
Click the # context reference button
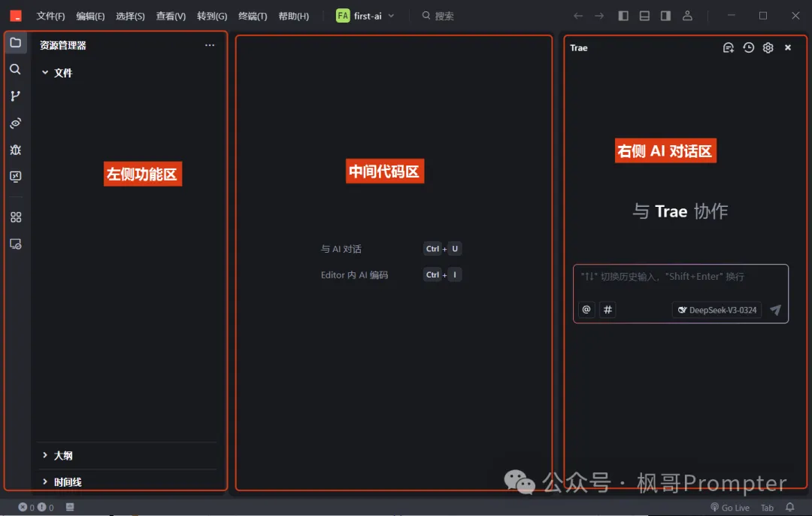pyautogui.click(x=607, y=310)
